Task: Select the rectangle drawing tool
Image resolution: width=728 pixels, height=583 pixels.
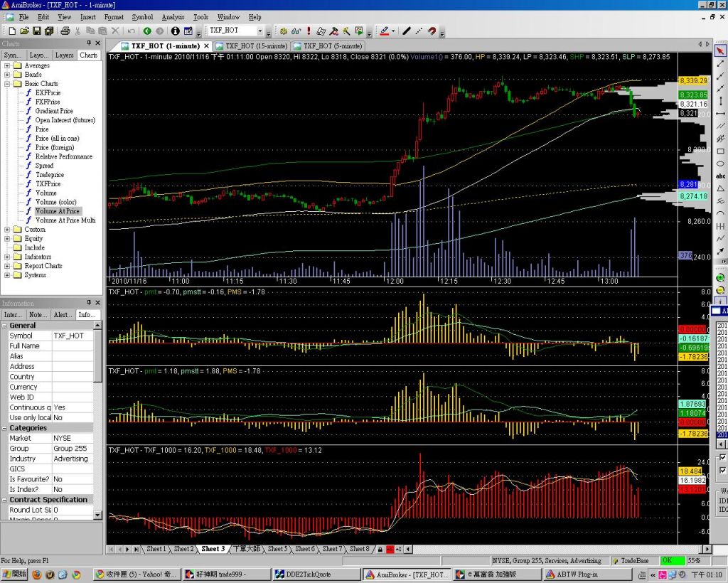Action: (x=720, y=151)
